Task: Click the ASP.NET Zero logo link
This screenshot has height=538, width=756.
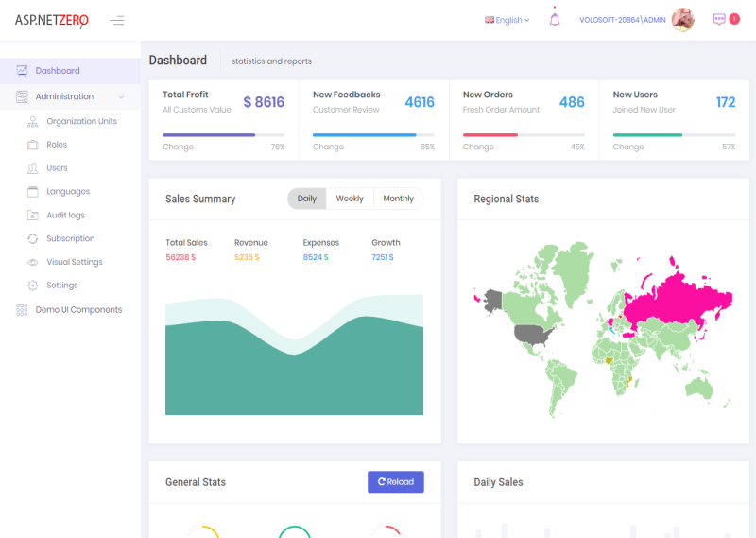Action: (x=51, y=20)
